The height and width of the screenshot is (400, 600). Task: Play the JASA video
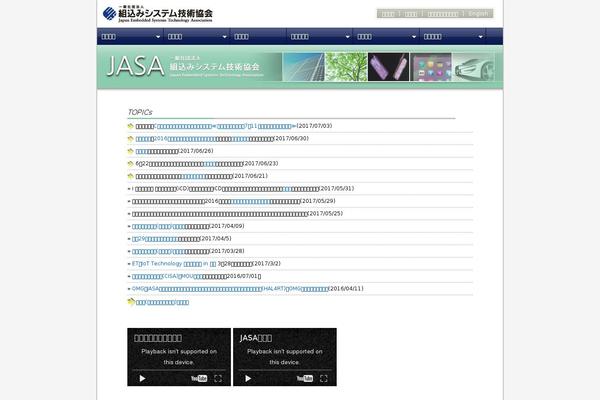click(248, 379)
